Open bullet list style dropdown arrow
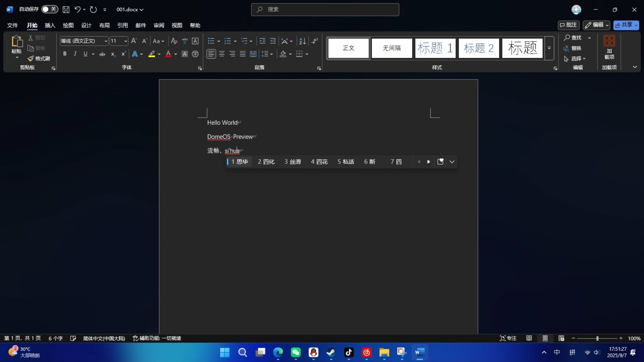 219,41
